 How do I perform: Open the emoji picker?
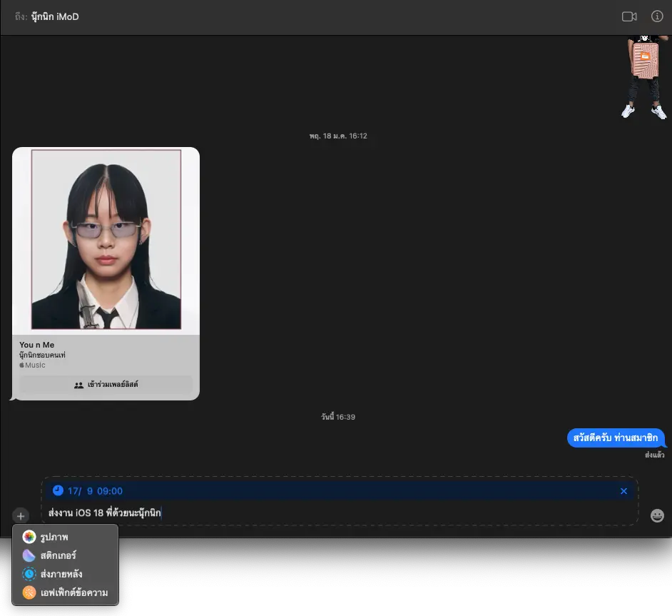point(657,515)
